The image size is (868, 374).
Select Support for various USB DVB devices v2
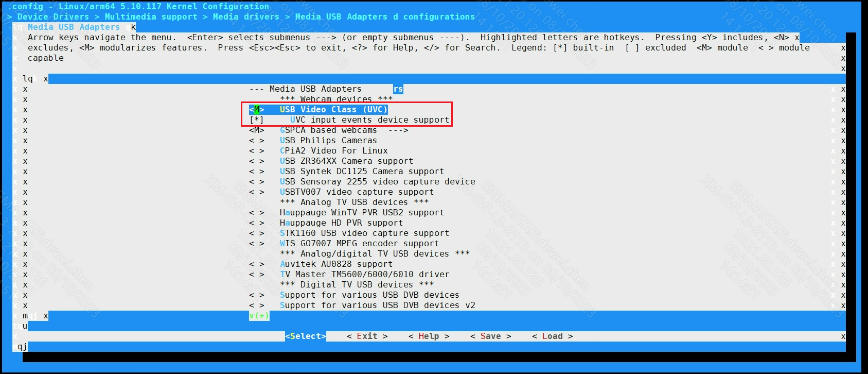coord(377,305)
